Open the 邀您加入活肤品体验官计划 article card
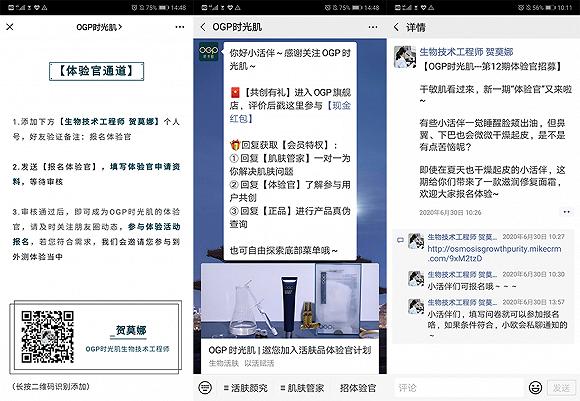 (x=290, y=318)
